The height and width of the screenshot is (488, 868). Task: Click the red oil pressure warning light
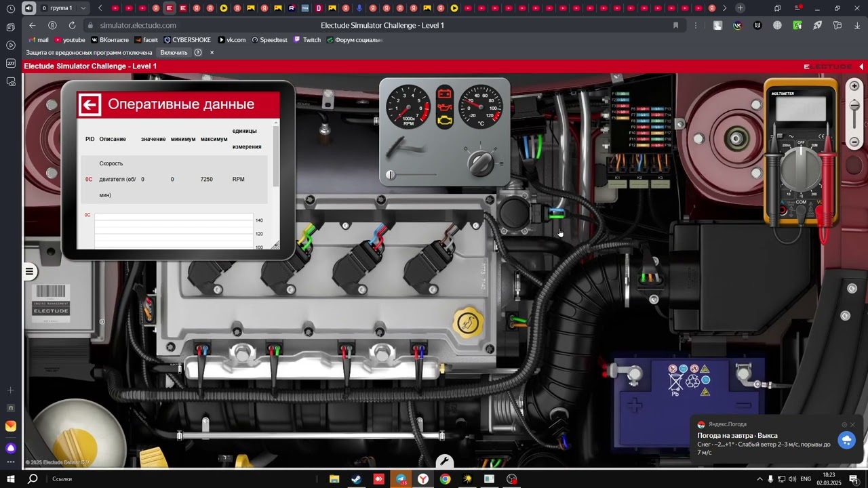tap(445, 107)
